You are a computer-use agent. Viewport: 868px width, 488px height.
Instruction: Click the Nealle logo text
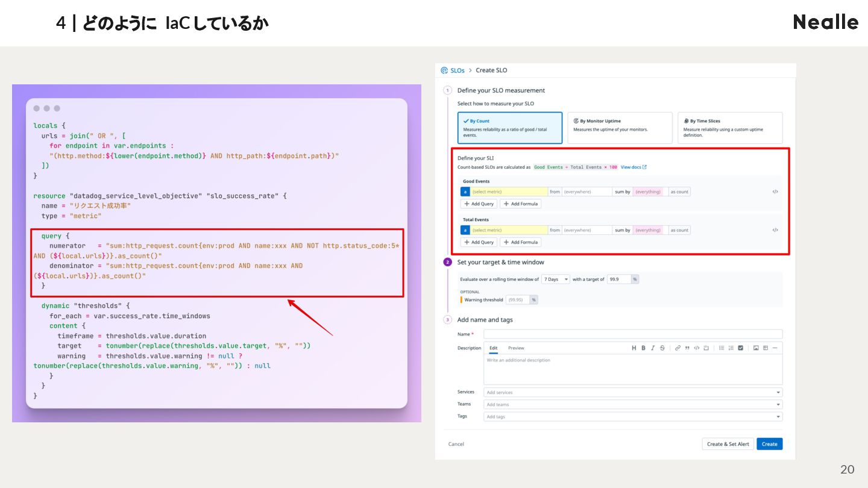tap(826, 22)
